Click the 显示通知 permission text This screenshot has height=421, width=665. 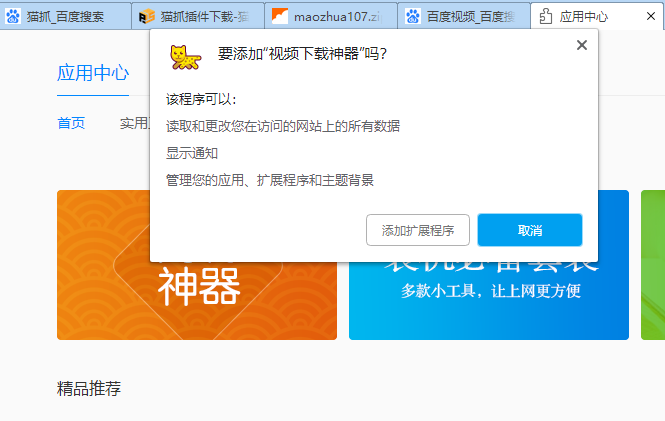(x=192, y=153)
